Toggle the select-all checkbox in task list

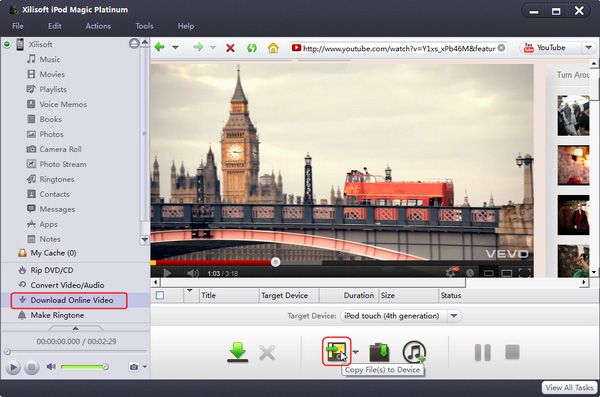160,295
